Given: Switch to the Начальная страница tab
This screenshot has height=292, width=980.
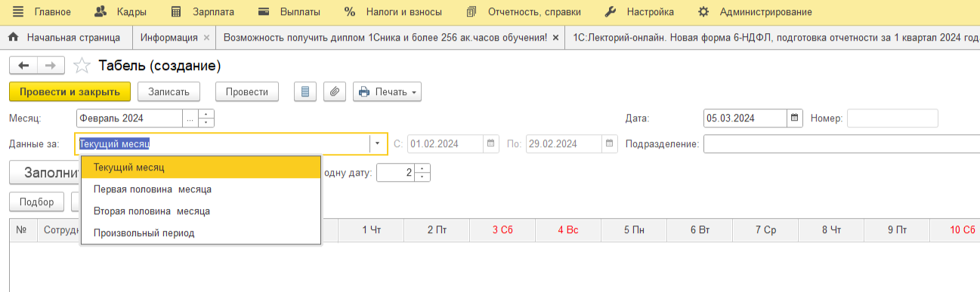Looking at the screenshot, I should [x=66, y=37].
